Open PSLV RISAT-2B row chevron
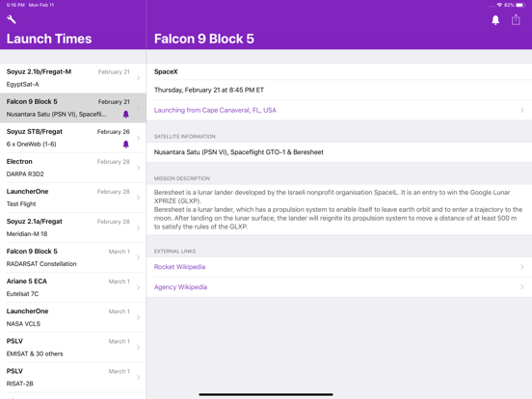 [x=139, y=377]
